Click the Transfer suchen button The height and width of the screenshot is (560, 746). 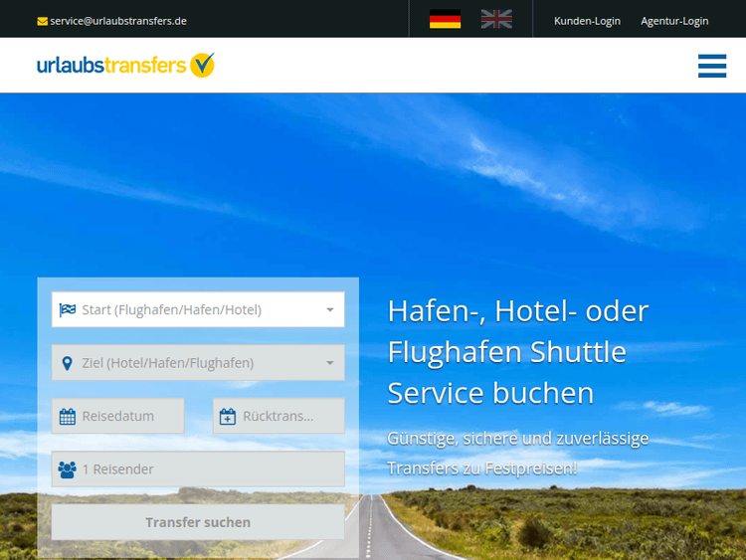[198, 522]
